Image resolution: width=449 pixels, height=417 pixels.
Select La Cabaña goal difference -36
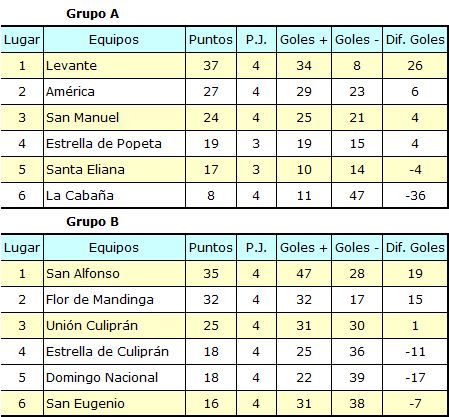point(415,196)
